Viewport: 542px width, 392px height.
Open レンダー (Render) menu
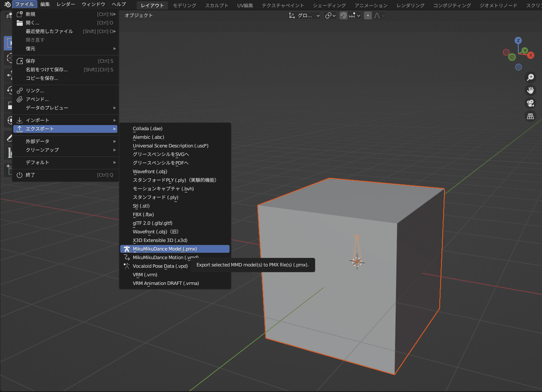pyautogui.click(x=66, y=5)
